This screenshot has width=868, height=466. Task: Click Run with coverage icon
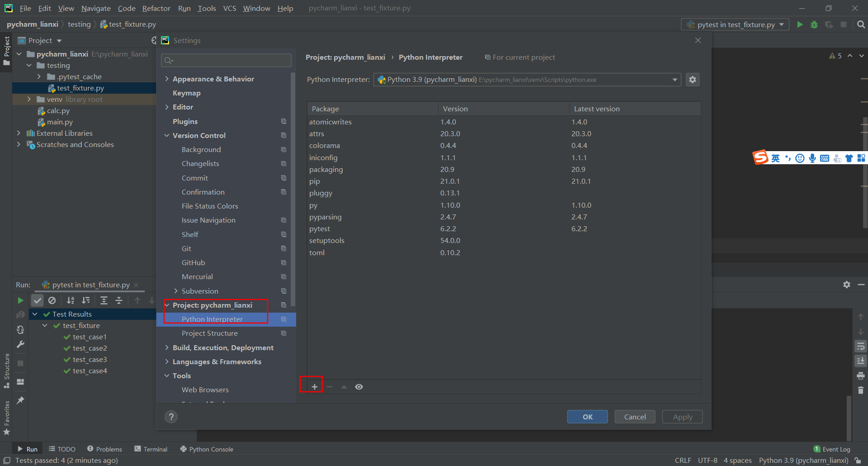[829, 24]
